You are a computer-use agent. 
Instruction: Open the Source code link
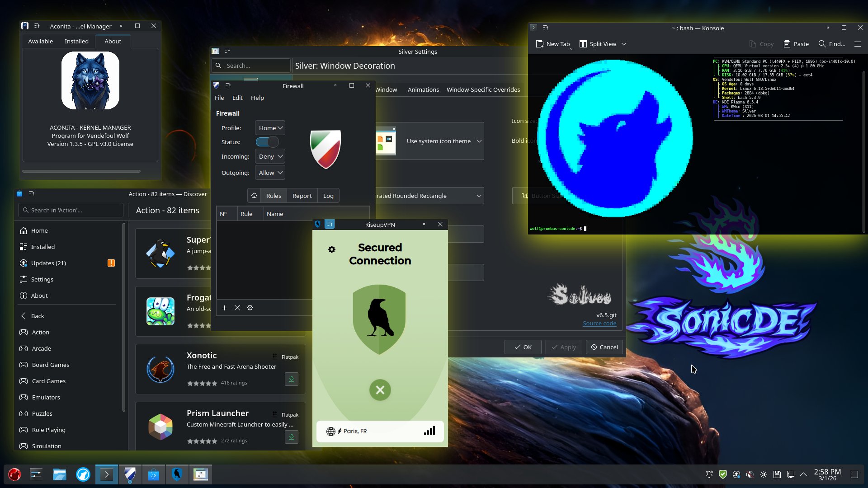click(599, 323)
